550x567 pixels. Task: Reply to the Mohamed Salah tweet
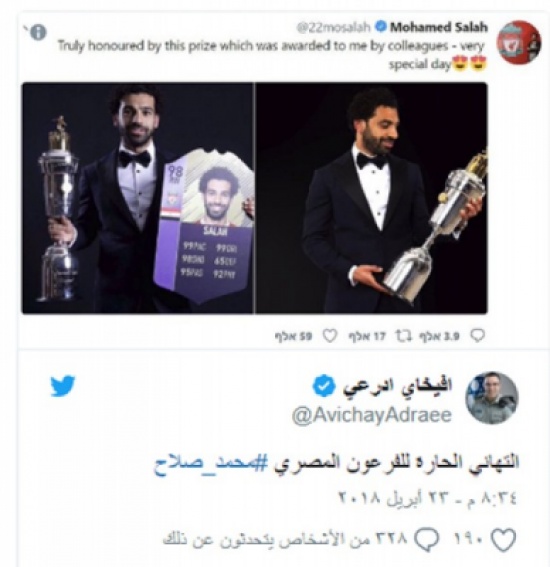click(477, 336)
